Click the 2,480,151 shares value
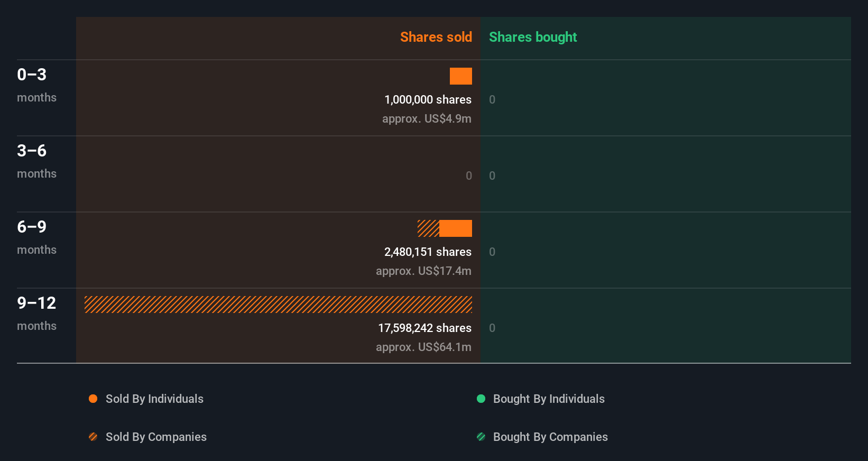This screenshot has height=461, width=868. (x=428, y=252)
